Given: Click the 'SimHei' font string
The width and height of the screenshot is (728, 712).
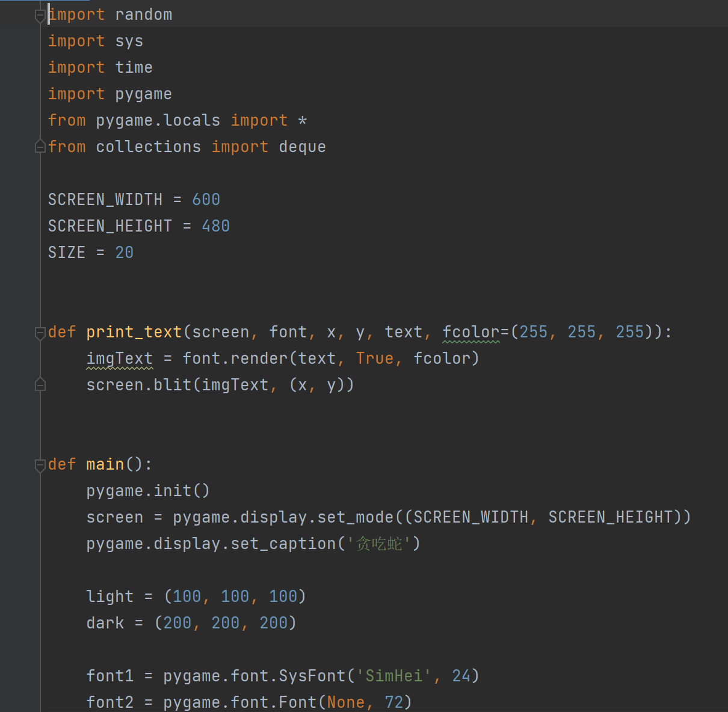Looking at the screenshot, I should [x=394, y=676].
